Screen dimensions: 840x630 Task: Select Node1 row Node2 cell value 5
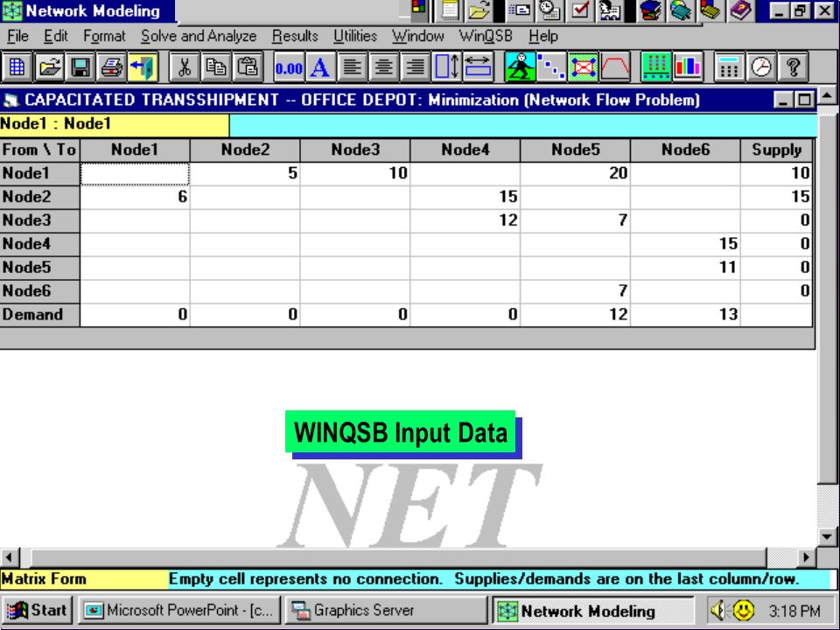tap(245, 173)
